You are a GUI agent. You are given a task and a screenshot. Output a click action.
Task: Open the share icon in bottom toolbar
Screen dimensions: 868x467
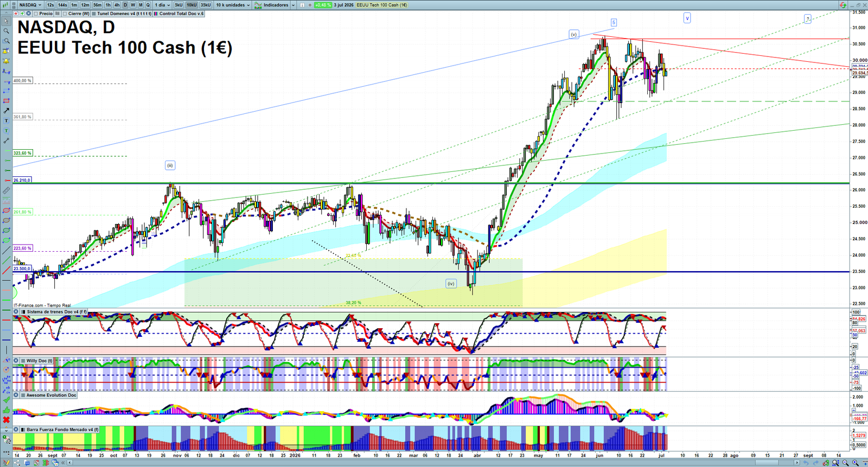tap(17, 463)
